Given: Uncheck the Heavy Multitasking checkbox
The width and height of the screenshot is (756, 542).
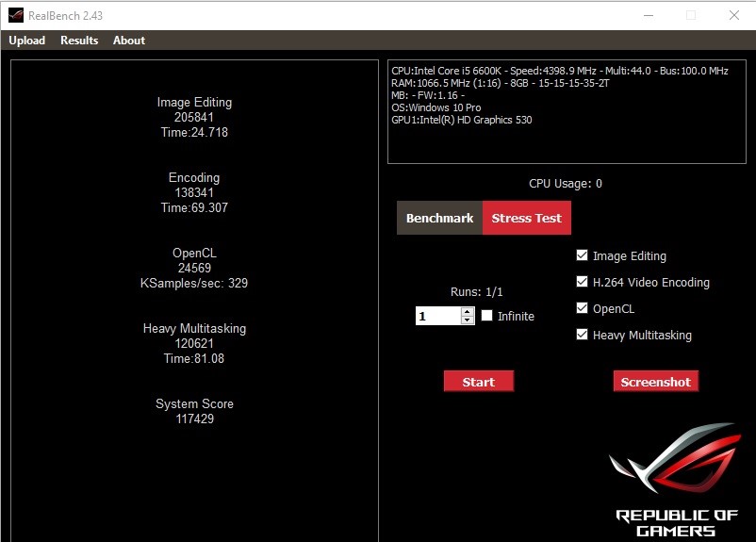Looking at the screenshot, I should click(582, 335).
